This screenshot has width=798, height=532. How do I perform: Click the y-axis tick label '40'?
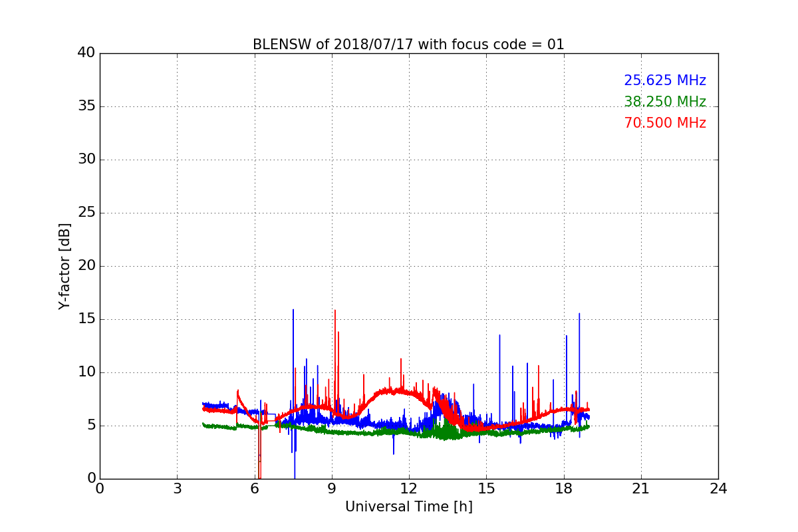(86, 53)
